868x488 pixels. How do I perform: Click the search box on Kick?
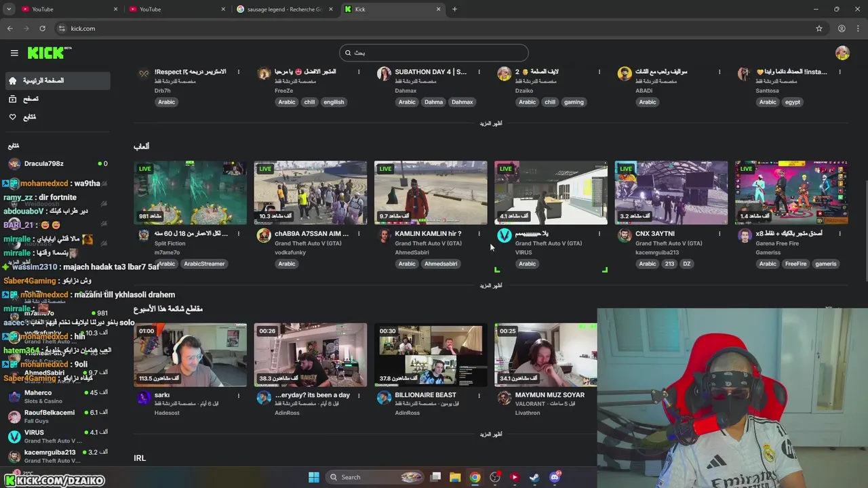(434, 53)
